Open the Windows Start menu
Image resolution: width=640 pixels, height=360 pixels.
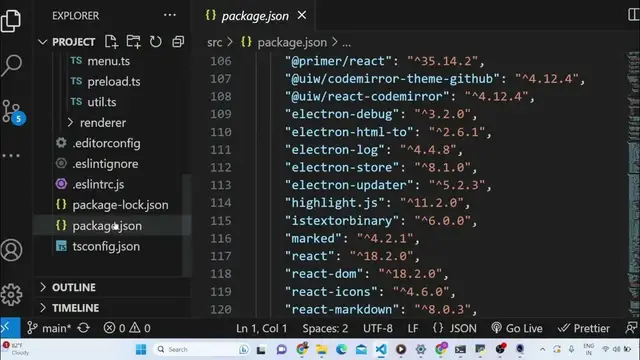point(141,349)
